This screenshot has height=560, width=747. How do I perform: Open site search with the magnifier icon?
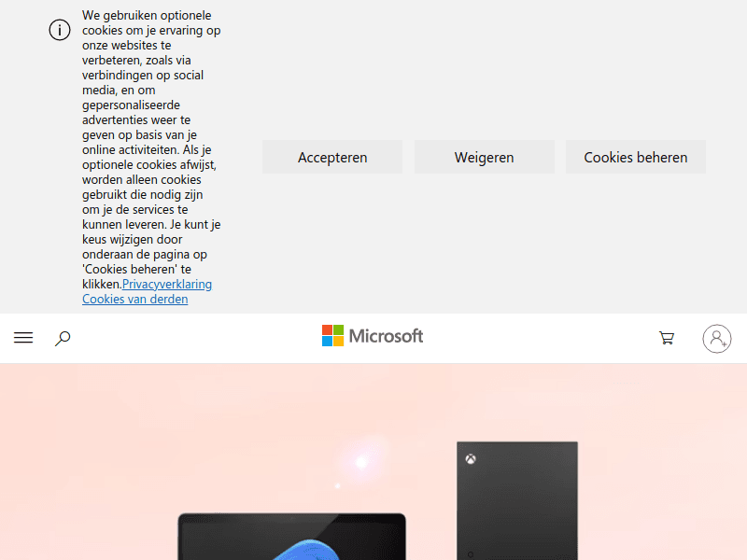[63, 338]
